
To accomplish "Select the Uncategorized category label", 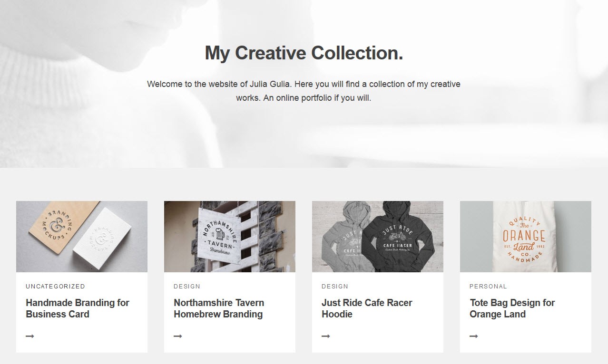I will click(56, 287).
